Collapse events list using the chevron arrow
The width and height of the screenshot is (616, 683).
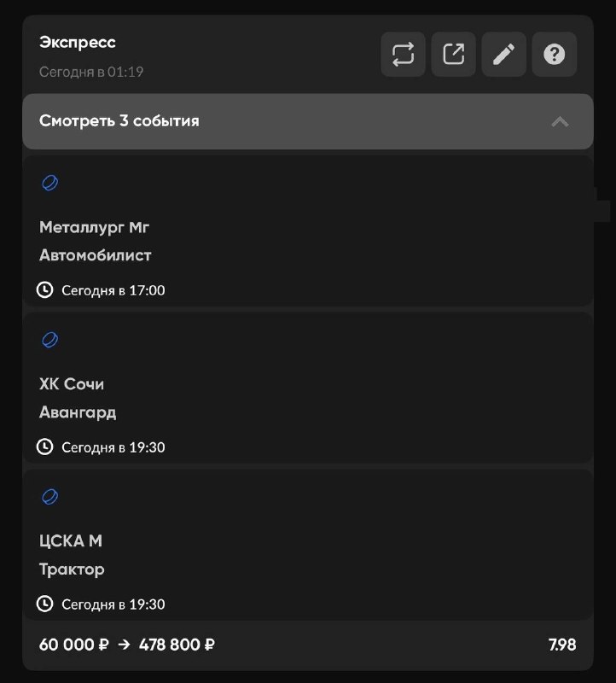click(x=560, y=121)
